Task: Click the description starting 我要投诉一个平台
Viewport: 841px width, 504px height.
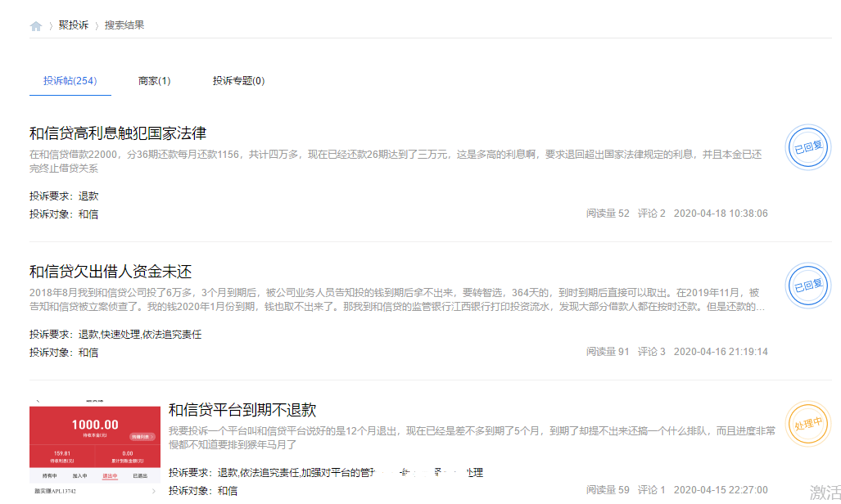Action: pos(472,438)
